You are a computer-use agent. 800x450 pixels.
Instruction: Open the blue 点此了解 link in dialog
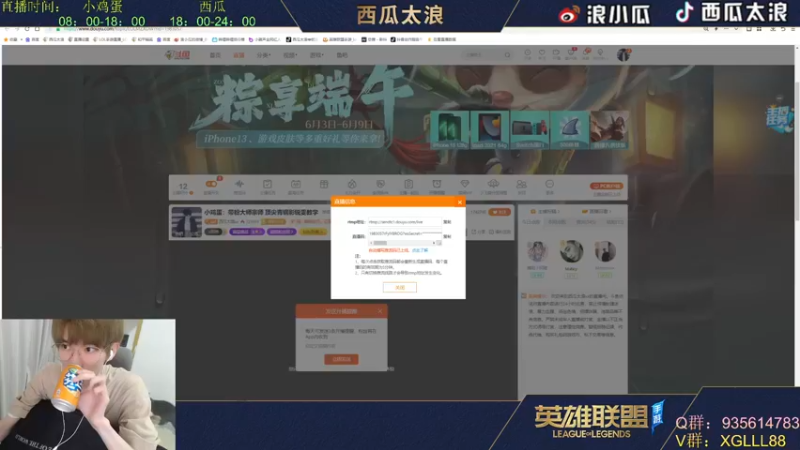420,251
